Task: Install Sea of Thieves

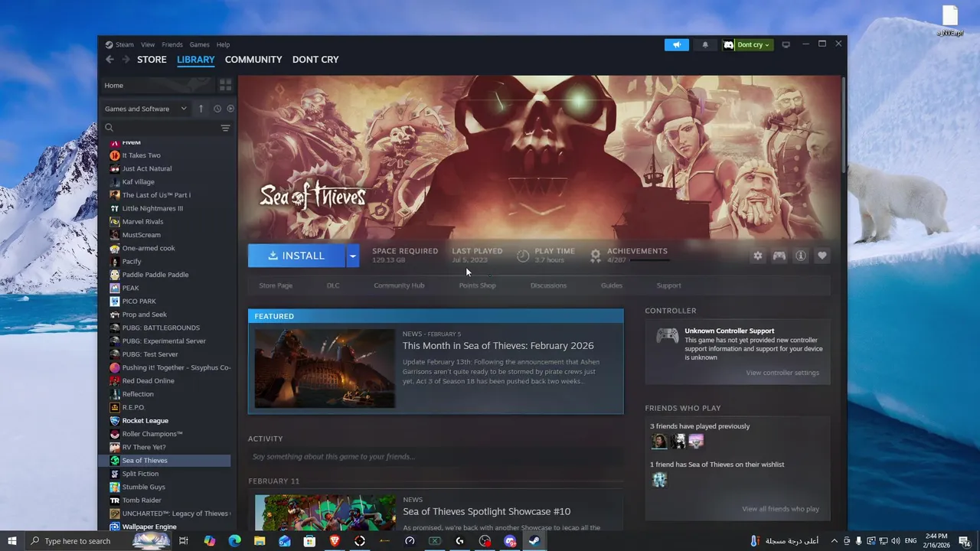Action: (x=297, y=256)
